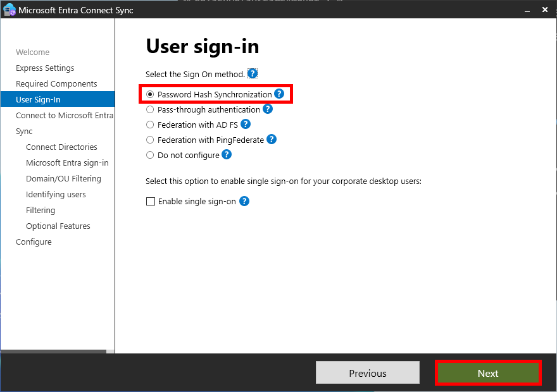Click the Microsoft Entra Connect Sync app icon
557x392 pixels.
[x=9, y=9]
